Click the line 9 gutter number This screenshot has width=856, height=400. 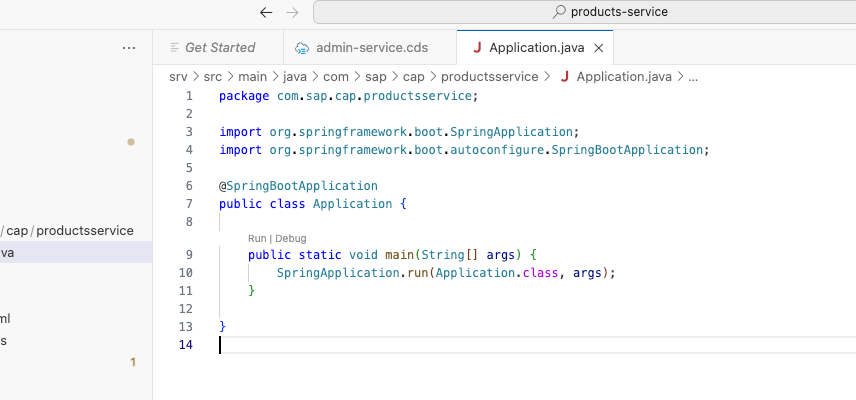(x=186, y=254)
